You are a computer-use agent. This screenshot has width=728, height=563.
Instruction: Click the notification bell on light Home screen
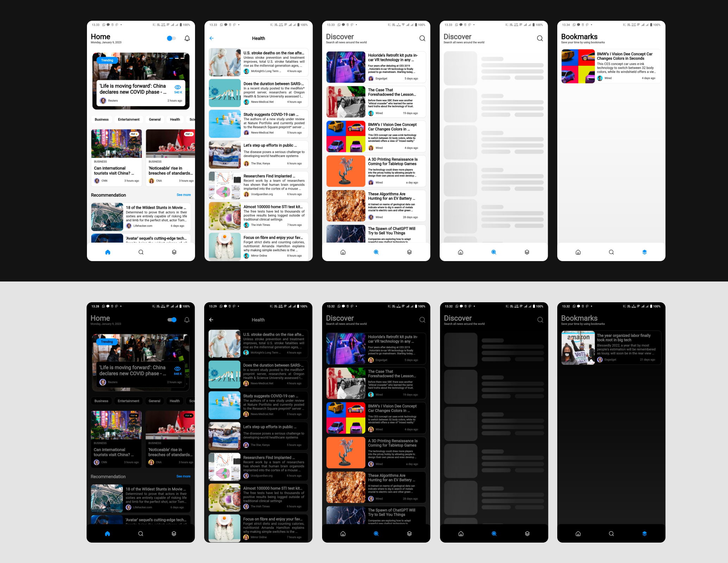click(187, 38)
